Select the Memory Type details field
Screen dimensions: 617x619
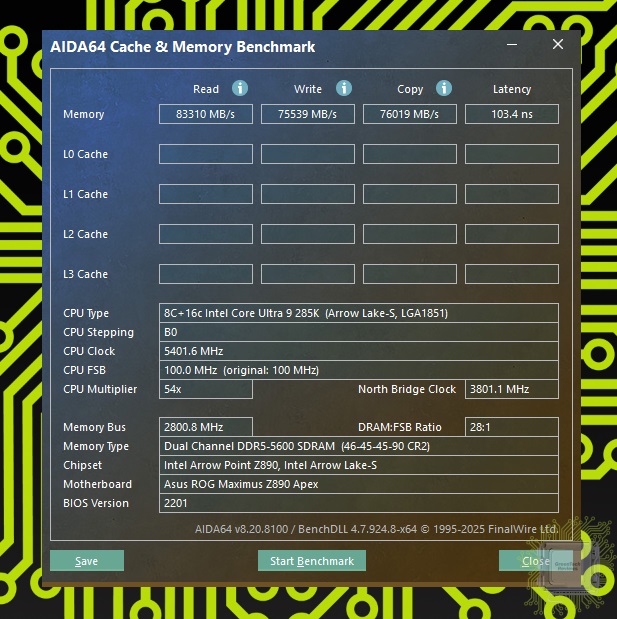point(358,446)
